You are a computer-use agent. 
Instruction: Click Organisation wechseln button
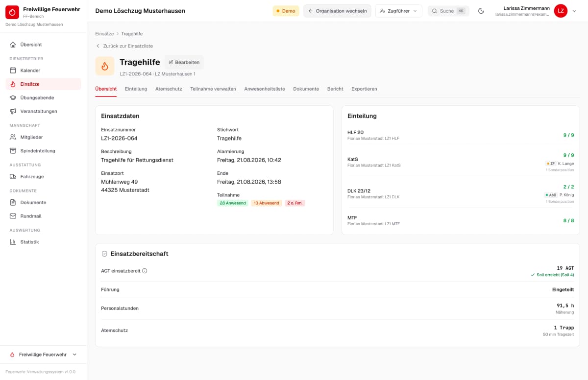point(337,11)
